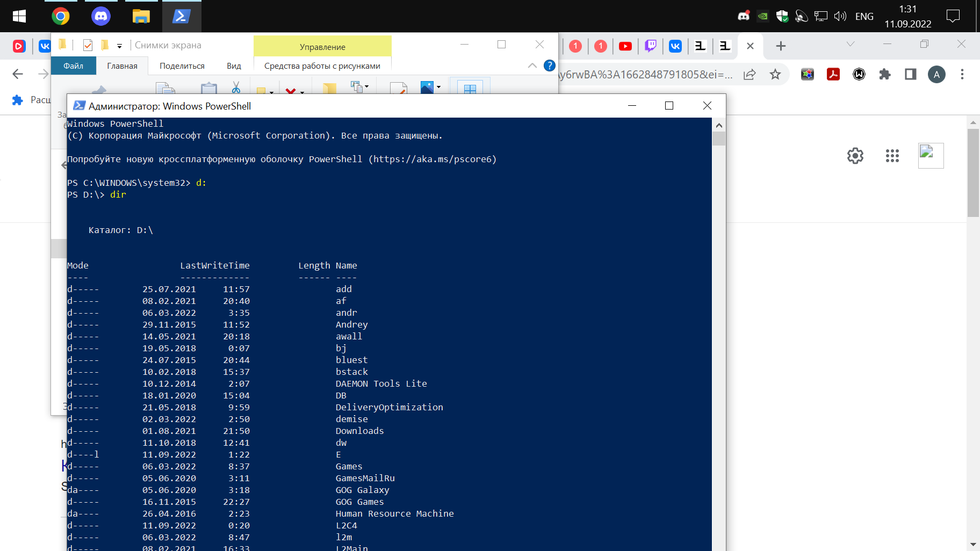980x551 pixels.
Task: Switch to the Вид ribbon tab
Action: 234,66
